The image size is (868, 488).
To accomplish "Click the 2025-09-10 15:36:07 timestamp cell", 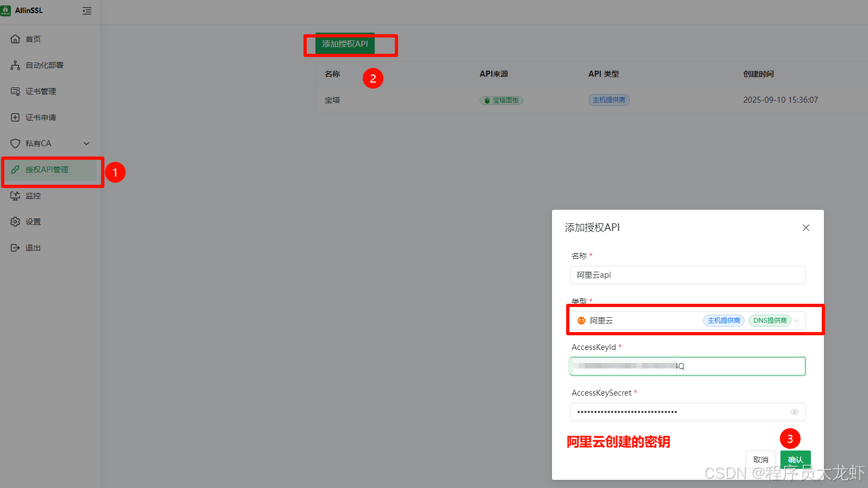I will 780,100.
